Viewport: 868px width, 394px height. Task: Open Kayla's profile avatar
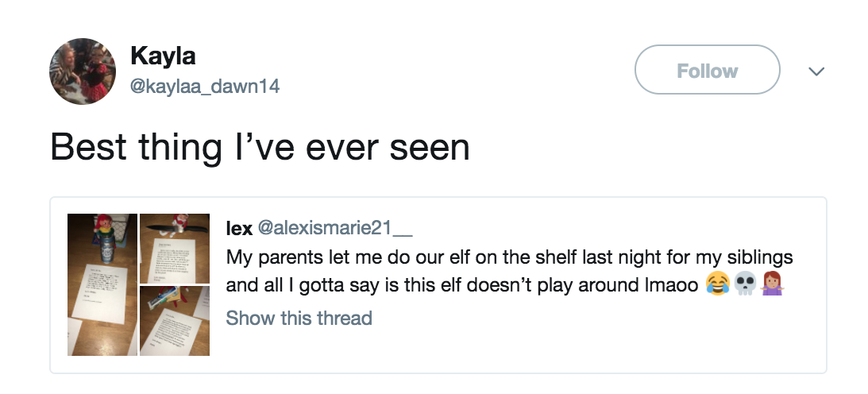(83, 71)
